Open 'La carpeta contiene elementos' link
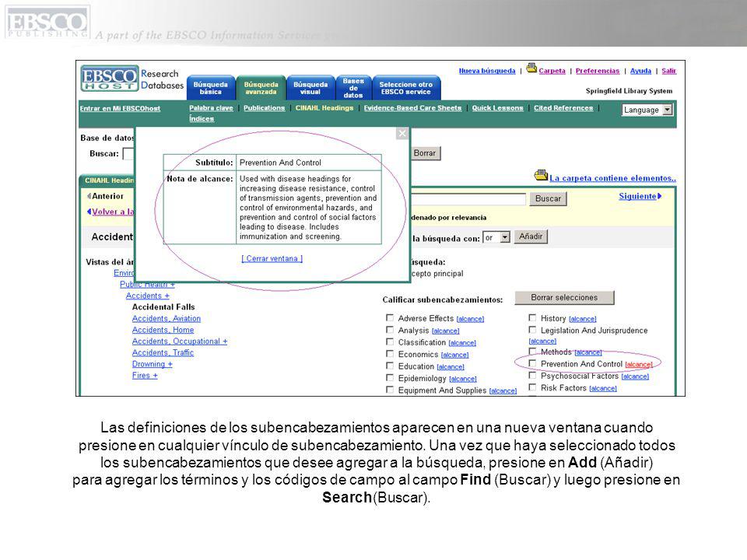 point(612,178)
